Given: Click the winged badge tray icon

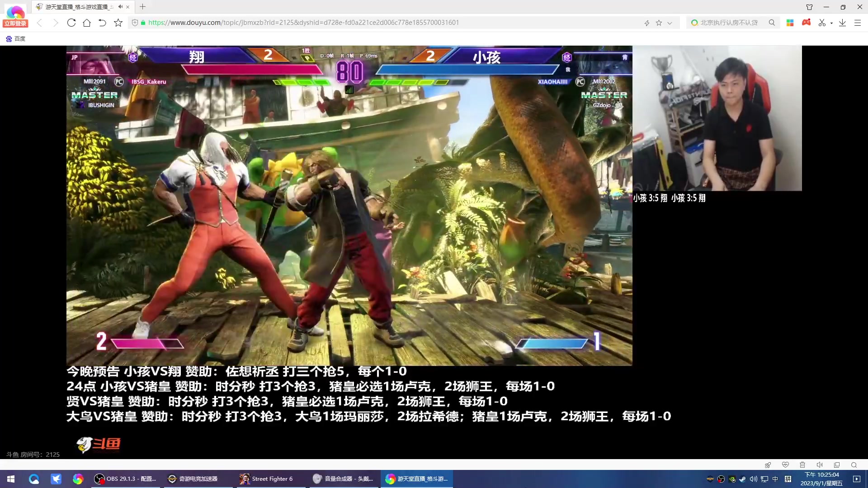Looking at the screenshot, I should tap(710, 479).
